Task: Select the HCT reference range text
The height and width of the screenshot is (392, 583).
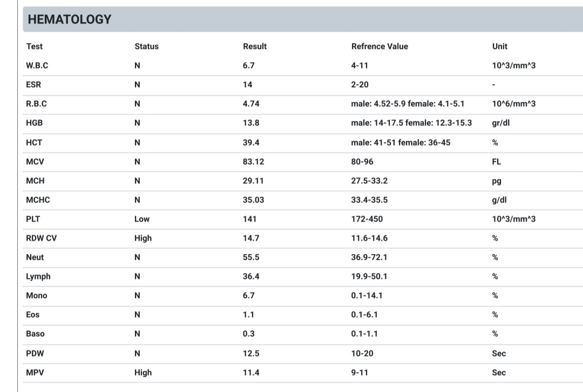Action: point(401,143)
